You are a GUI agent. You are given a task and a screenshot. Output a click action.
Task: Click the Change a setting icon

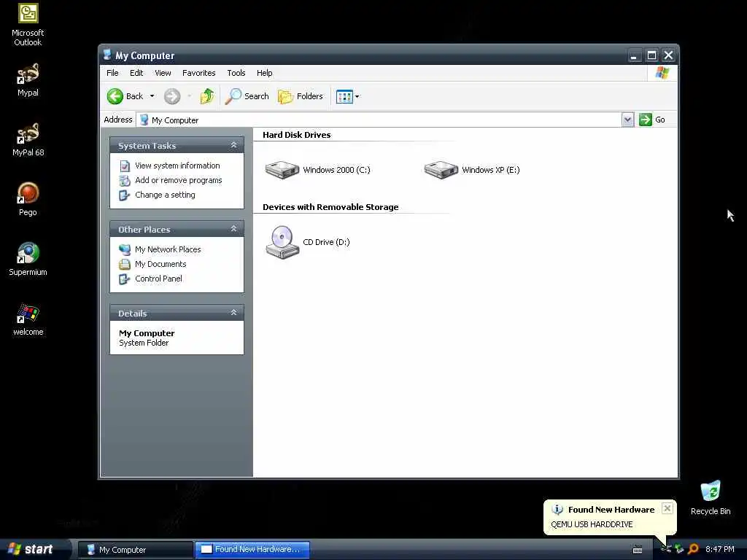[x=125, y=195]
